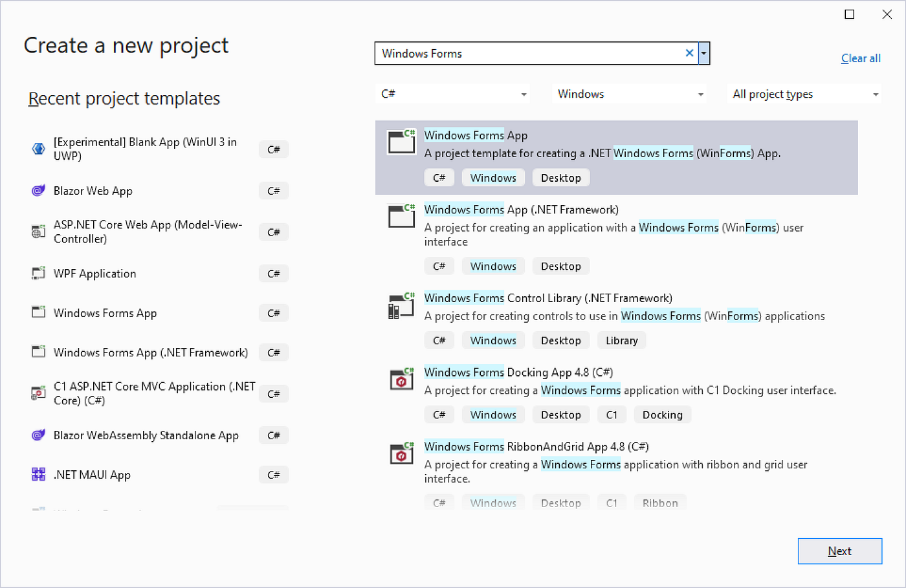Clear the search using the X button
The image size is (906, 588).
coord(689,53)
